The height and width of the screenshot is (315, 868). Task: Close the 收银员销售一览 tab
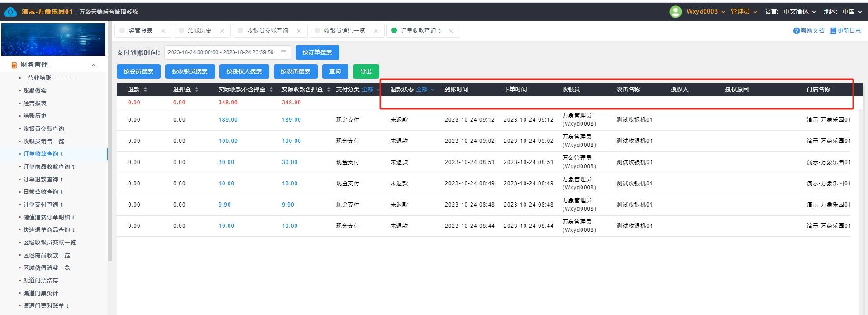[x=376, y=31]
